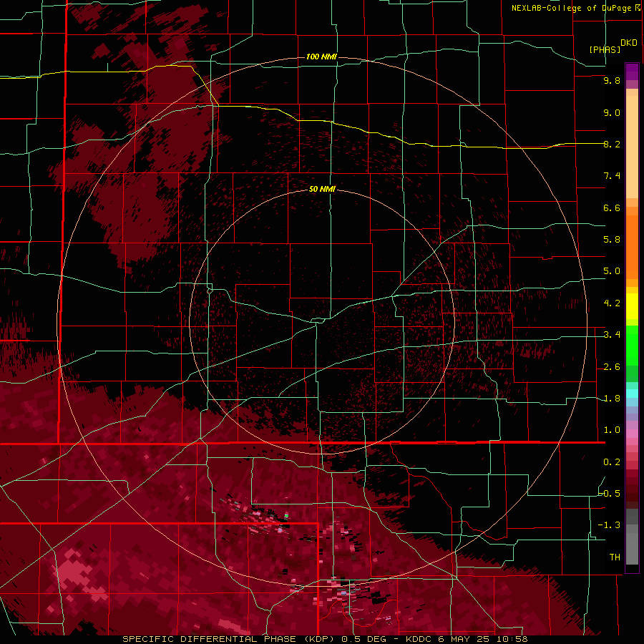Image resolution: width=644 pixels, height=644 pixels.
Task: Select the 5.8 scale label
Action: pos(612,240)
